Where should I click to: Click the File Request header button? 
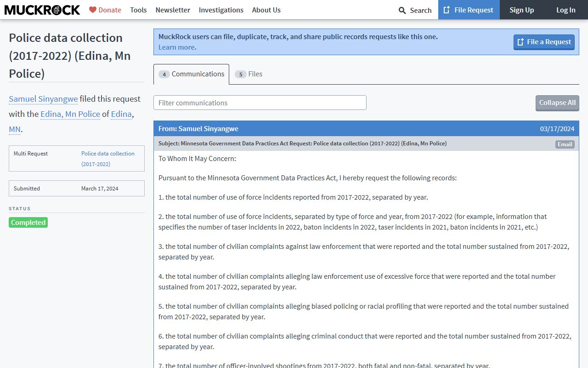(x=469, y=10)
